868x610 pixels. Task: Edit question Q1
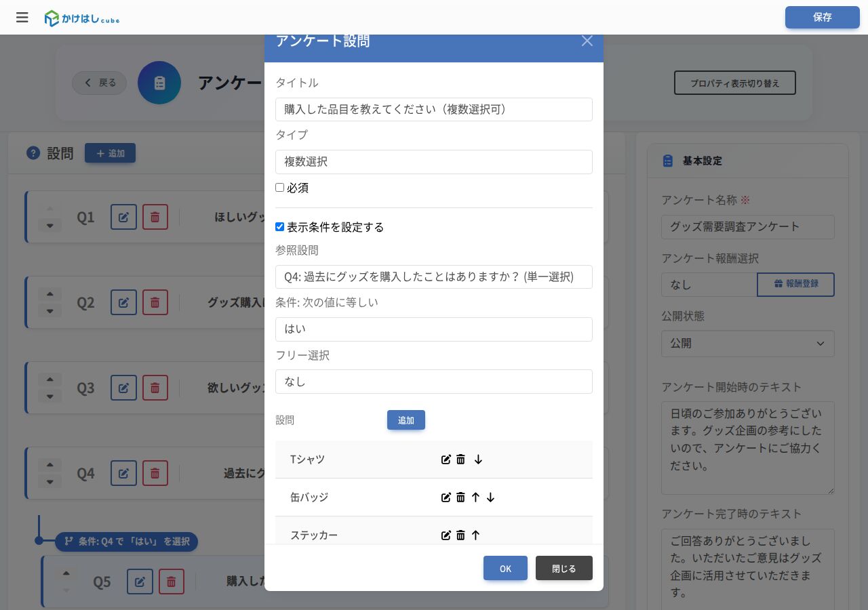click(123, 217)
